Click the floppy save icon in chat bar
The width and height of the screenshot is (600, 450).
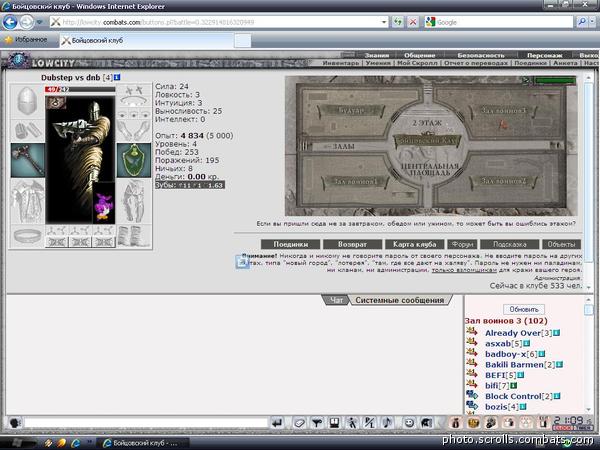coord(334,423)
